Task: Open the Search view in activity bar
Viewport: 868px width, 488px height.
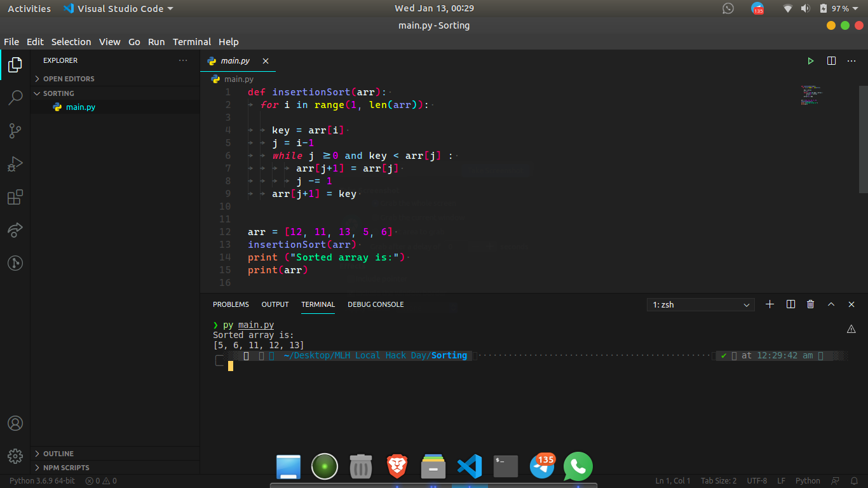Action: click(x=15, y=98)
